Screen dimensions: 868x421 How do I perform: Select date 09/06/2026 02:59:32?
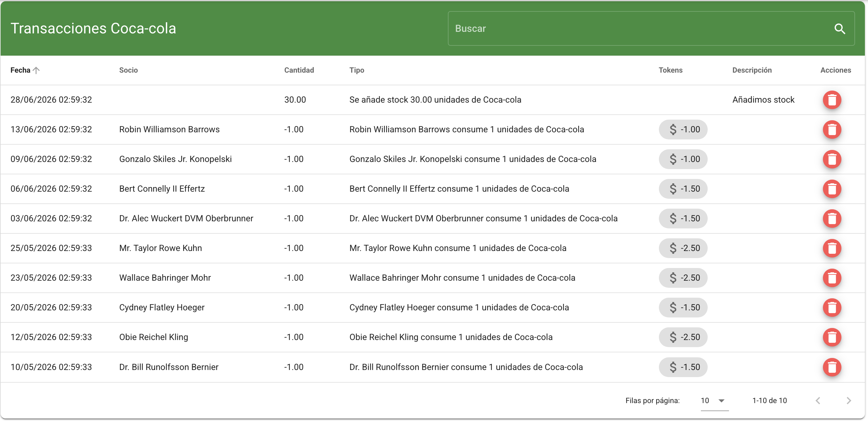tap(51, 159)
